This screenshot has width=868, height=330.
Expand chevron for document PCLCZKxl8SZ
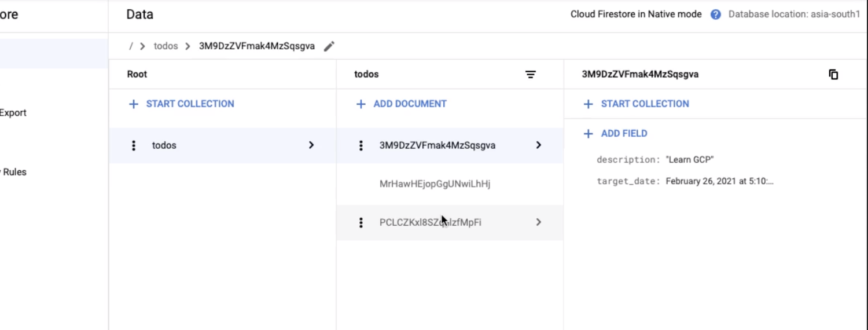click(539, 222)
